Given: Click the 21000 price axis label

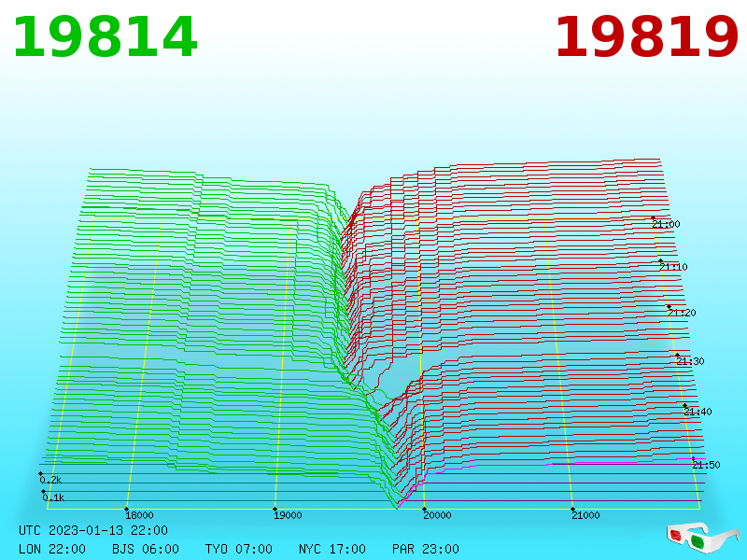Looking at the screenshot, I should point(585,515).
